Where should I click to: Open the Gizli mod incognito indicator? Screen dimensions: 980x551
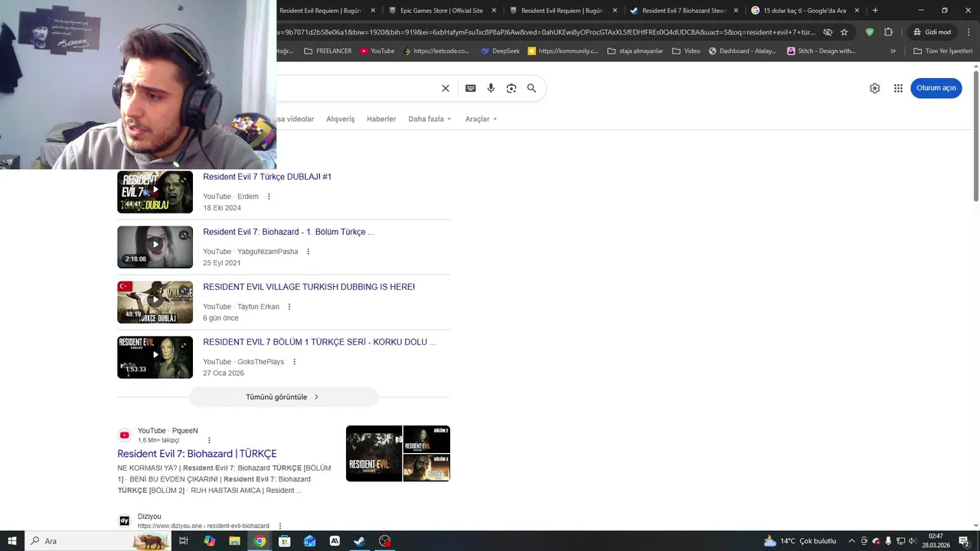pos(932,32)
